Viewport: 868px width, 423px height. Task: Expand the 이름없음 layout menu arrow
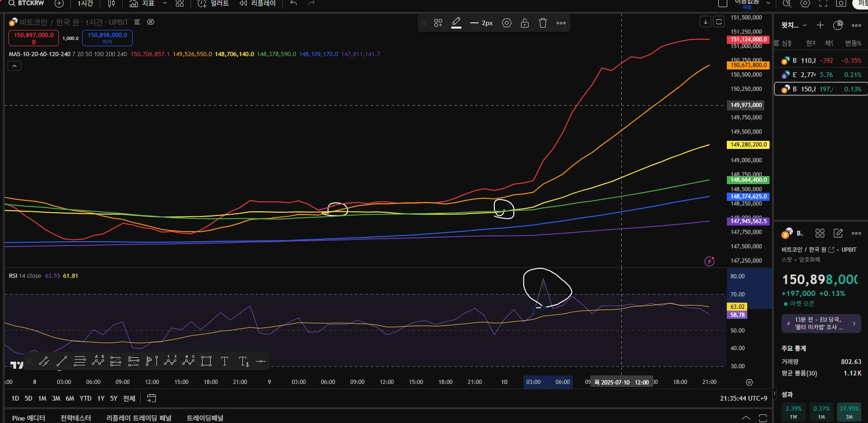[768, 3]
